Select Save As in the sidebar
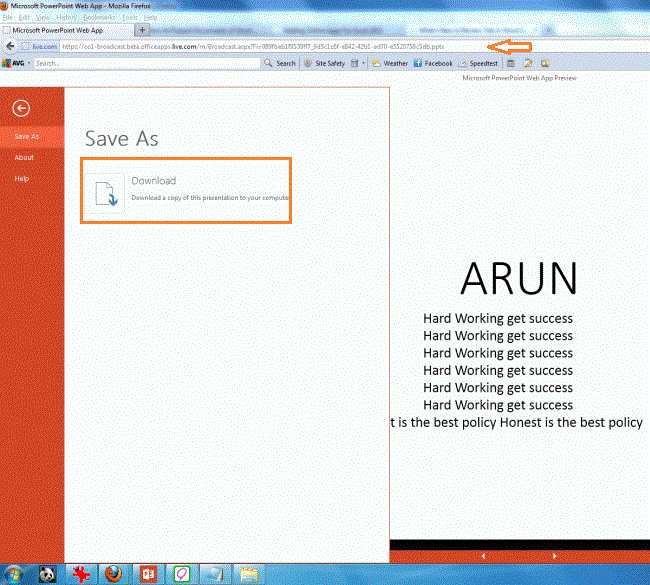The width and height of the screenshot is (650, 585). point(32,136)
